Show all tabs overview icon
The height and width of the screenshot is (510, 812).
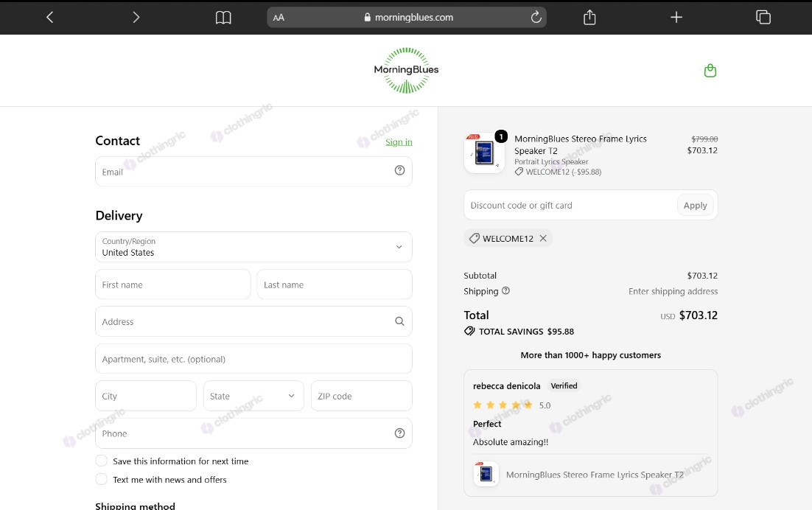[x=763, y=17]
